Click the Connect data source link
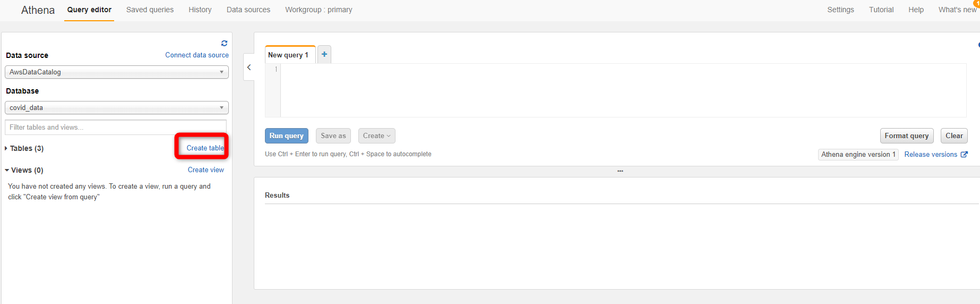 click(x=197, y=55)
